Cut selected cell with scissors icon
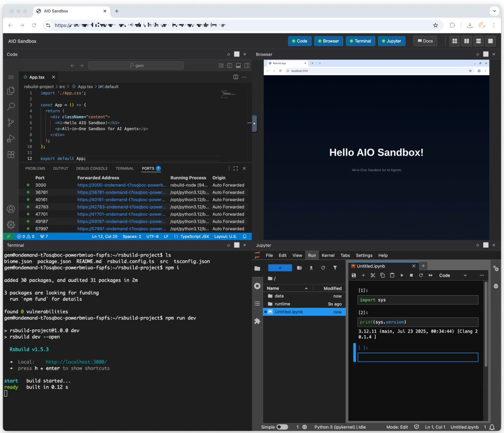Screen dimensions: 504x433 click(373, 276)
